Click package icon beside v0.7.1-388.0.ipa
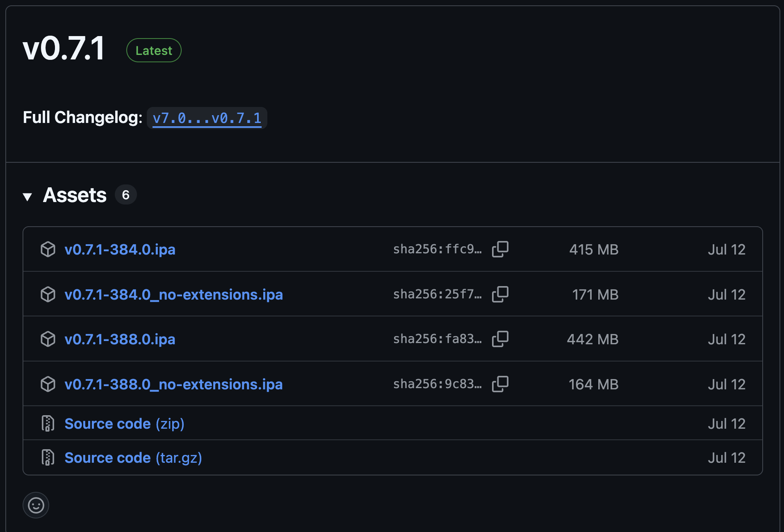Viewport: 784px width, 532px height. point(48,339)
